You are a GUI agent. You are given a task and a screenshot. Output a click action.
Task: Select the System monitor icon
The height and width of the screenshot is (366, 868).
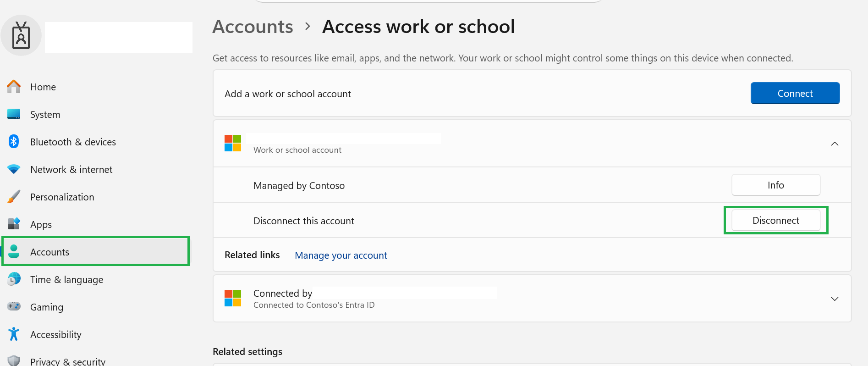14,114
